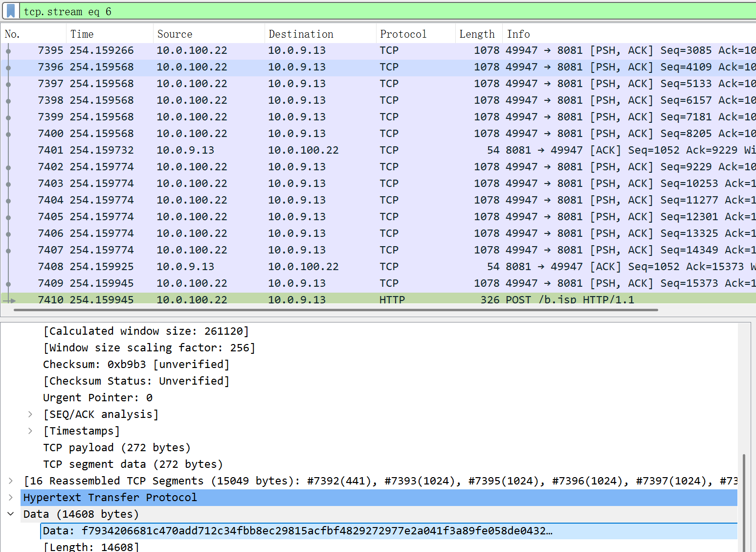Select packet 7403 with Seq=10253

[378, 184]
